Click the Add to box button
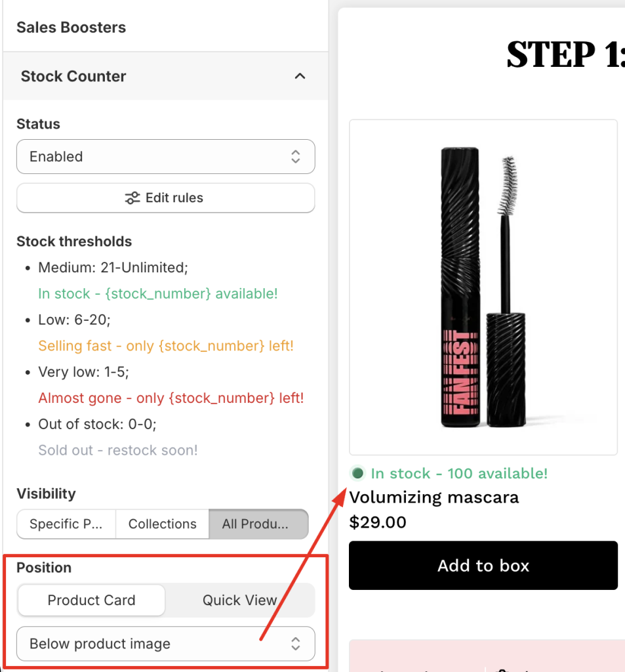Screen dimensions: 625x672 [x=483, y=566]
